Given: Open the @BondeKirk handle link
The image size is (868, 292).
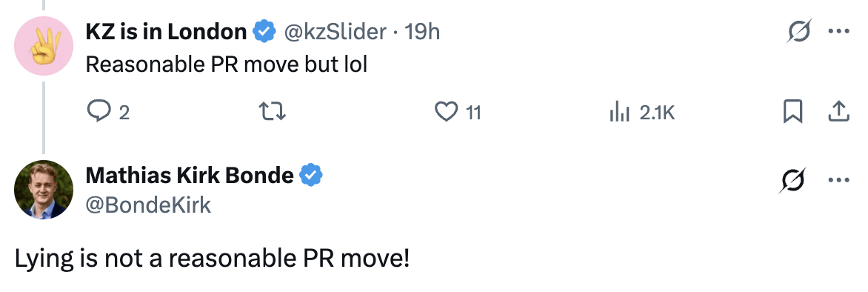Looking at the screenshot, I should 148,205.
